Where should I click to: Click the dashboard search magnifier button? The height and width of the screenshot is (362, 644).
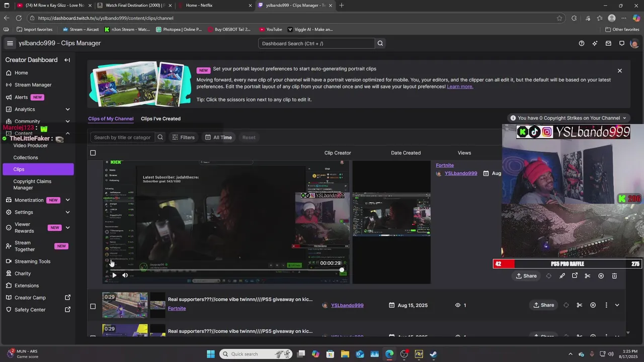point(380,43)
